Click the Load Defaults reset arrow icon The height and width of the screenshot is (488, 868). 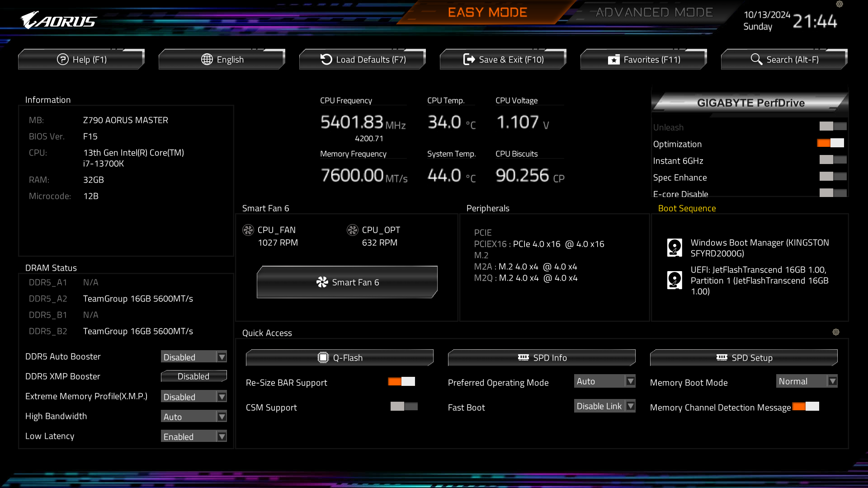326,59
